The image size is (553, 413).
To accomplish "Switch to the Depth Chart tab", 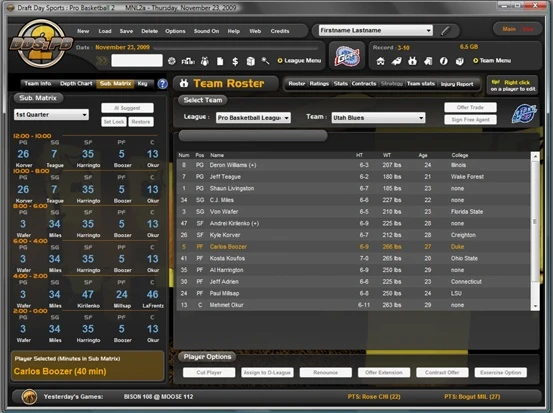I will click(76, 84).
